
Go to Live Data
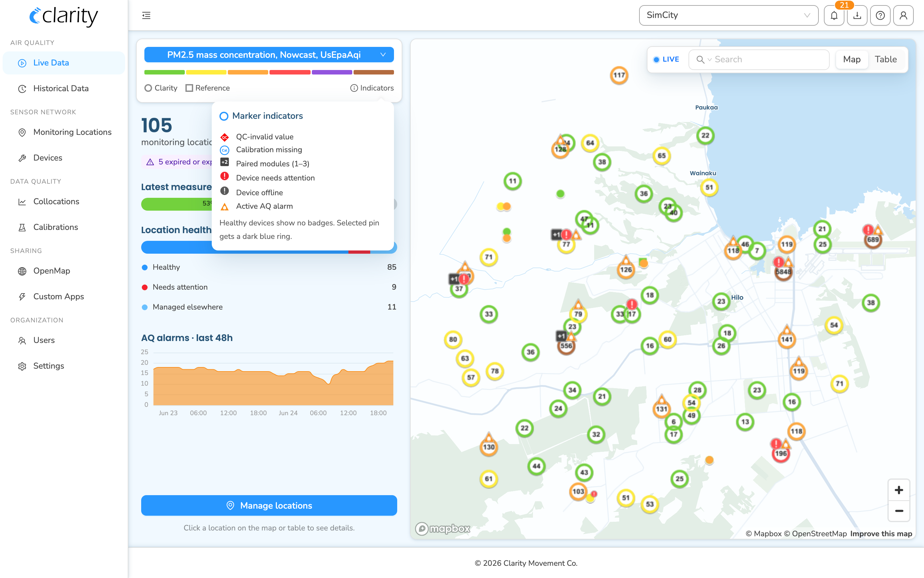click(x=64, y=63)
